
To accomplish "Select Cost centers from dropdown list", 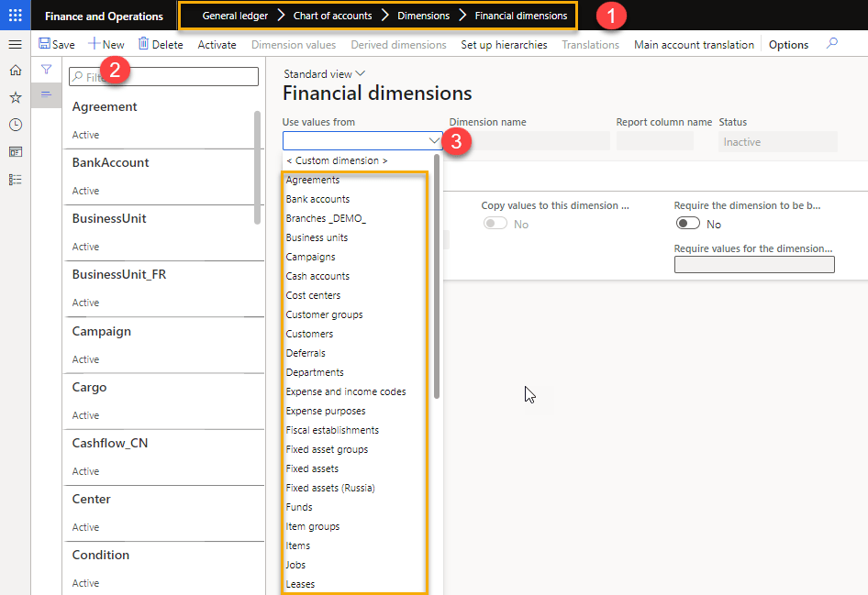I will (313, 295).
